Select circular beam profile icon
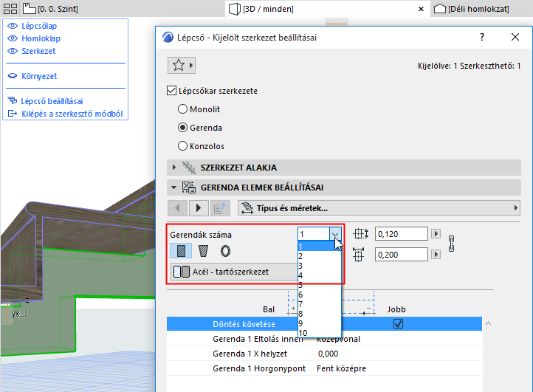 pos(225,251)
